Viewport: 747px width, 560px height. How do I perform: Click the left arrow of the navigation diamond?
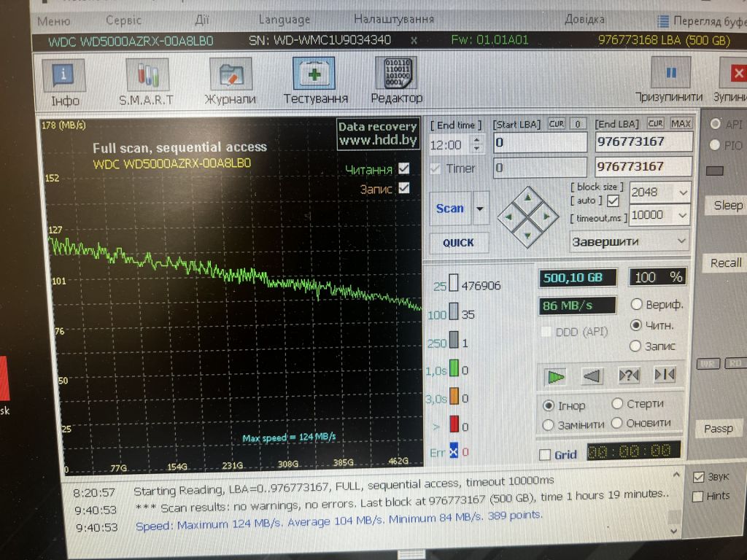click(508, 217)
